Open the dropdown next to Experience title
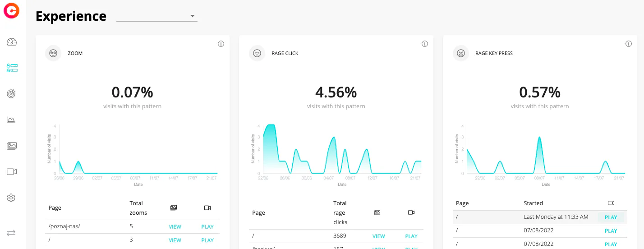 tap(157, 16)
